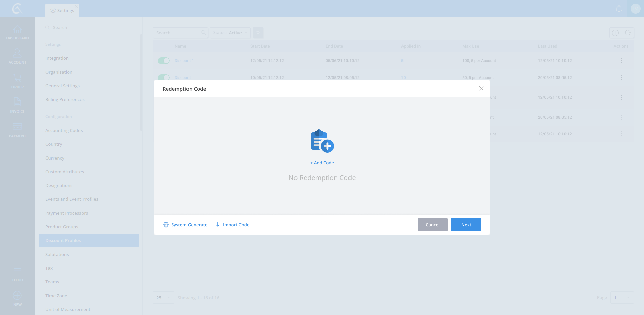Expand the Status Active dropdown
Image resolution: width=644 pixels, height=315 pixels.
(x=230, y=33)
